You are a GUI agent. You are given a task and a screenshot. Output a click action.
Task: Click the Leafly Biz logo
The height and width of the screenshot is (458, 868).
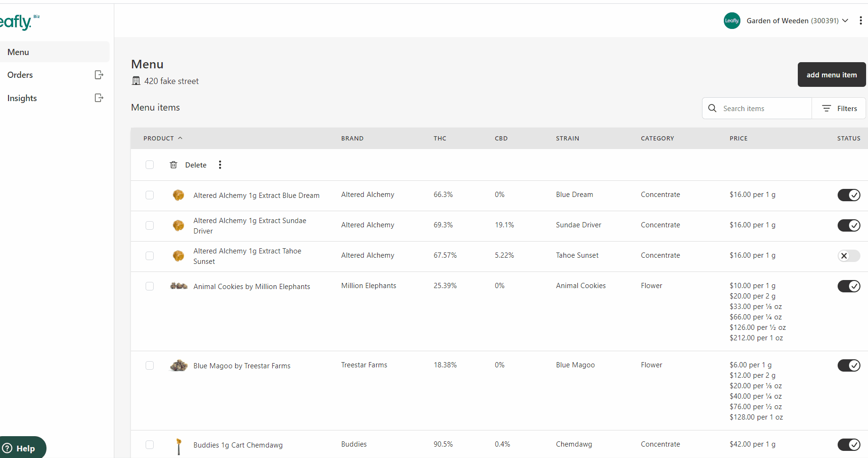[x=19, y=21]
